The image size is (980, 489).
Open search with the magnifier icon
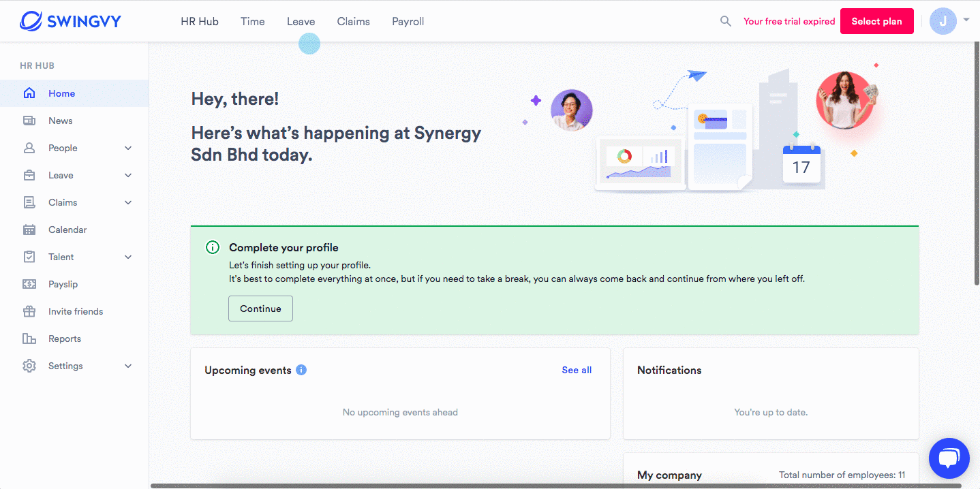point(726,21)
